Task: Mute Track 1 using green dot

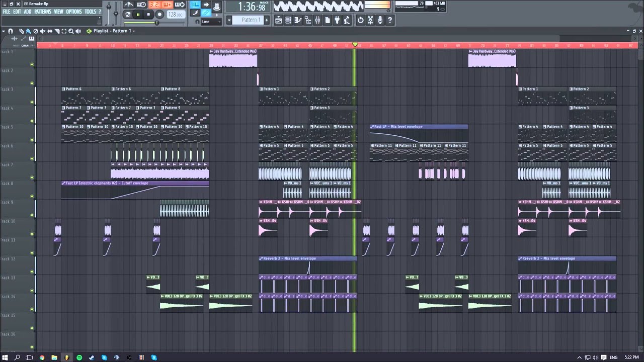Action: tap(32, 64)
